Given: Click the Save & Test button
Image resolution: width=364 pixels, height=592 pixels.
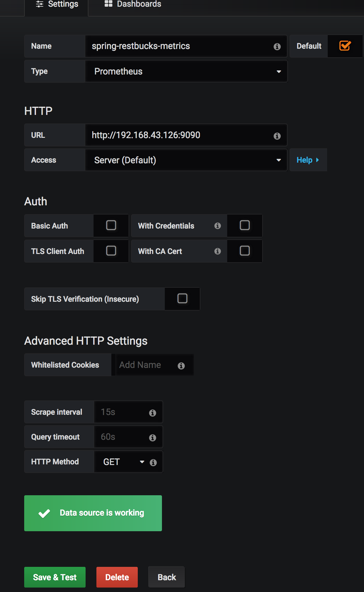Looking at the screenshot, I should click(55, 577).
